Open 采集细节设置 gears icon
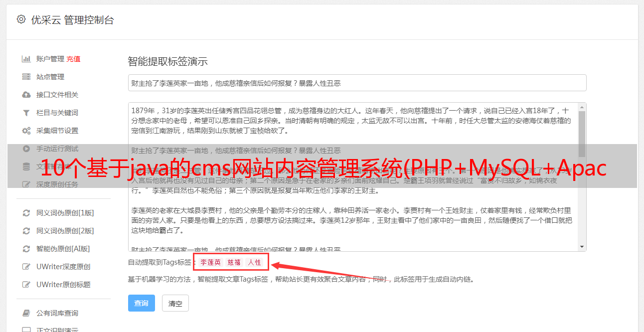 pyautogui.click(x=26, y=131)
